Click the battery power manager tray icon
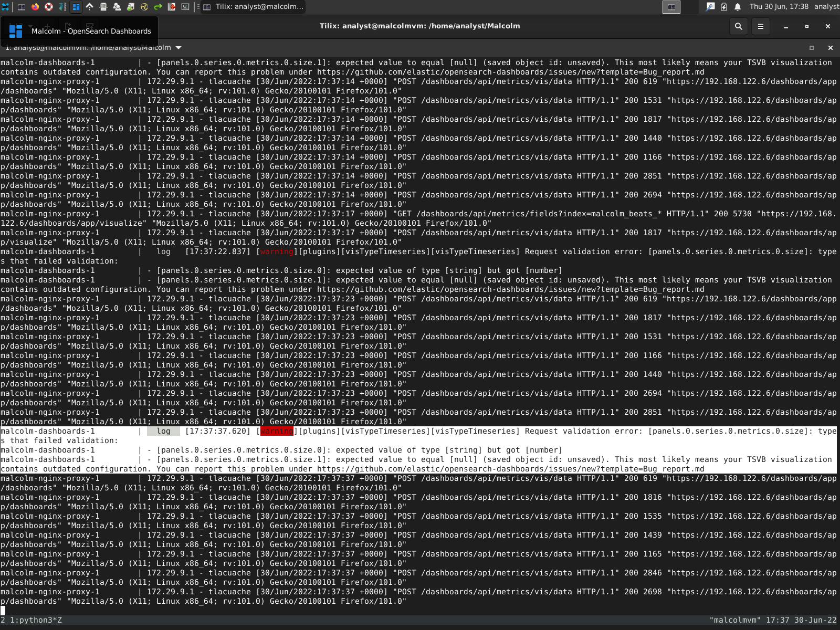The image size is (840, 630). pos(724,7)
